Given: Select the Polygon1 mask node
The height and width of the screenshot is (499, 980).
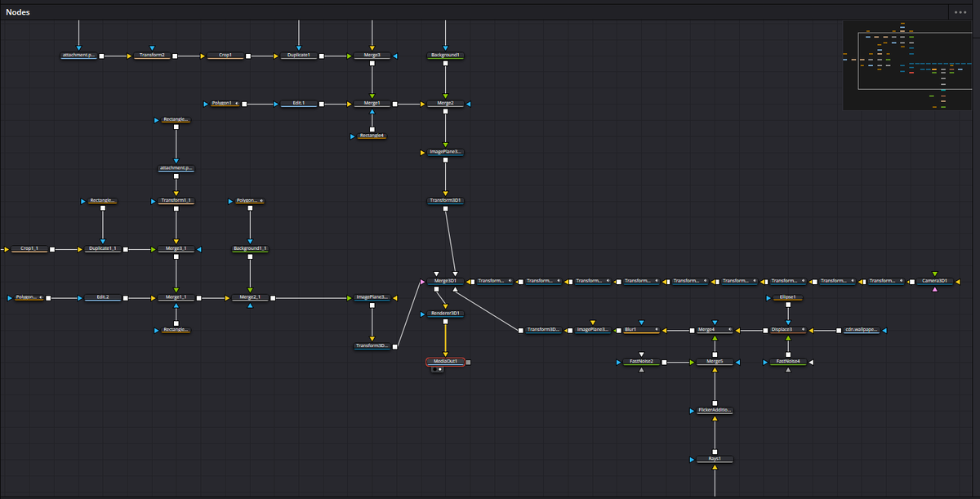Looking at the screenshot, I should click(x=225, y=104).
